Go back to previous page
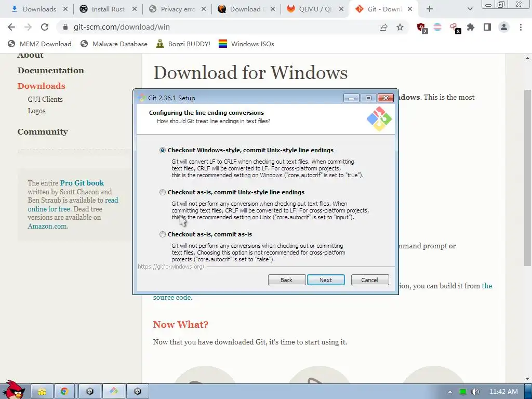The width and height of the screenshot is (532, 399). [x=11, y=27]
